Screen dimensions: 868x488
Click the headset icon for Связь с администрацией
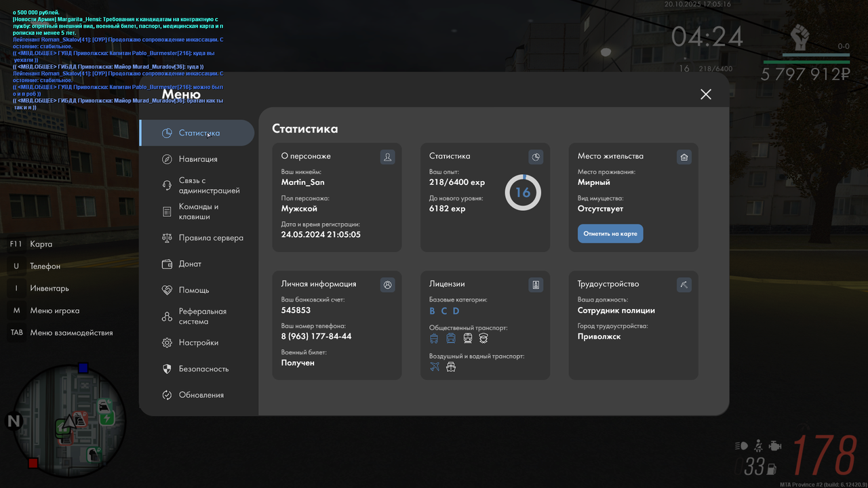coord(167,186)
